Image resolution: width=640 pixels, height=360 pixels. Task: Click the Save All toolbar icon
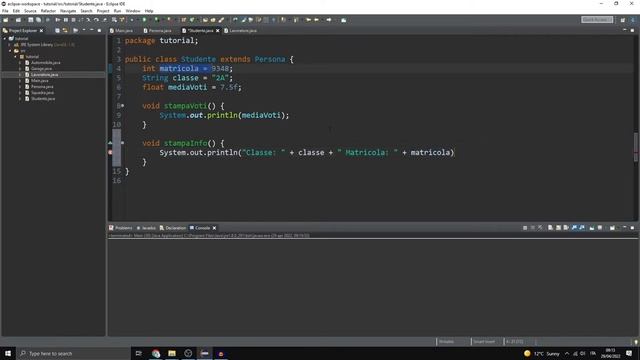pos(38,20)
